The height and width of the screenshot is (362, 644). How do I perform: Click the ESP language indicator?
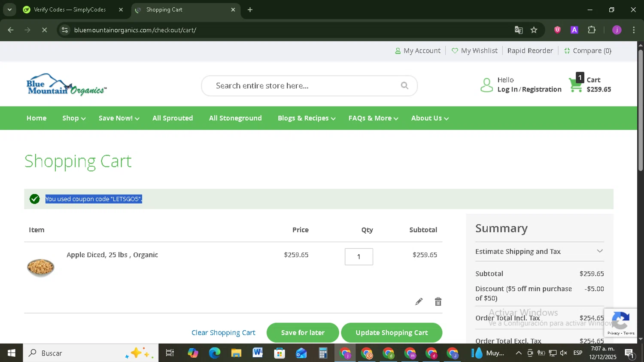click(578, 353)
